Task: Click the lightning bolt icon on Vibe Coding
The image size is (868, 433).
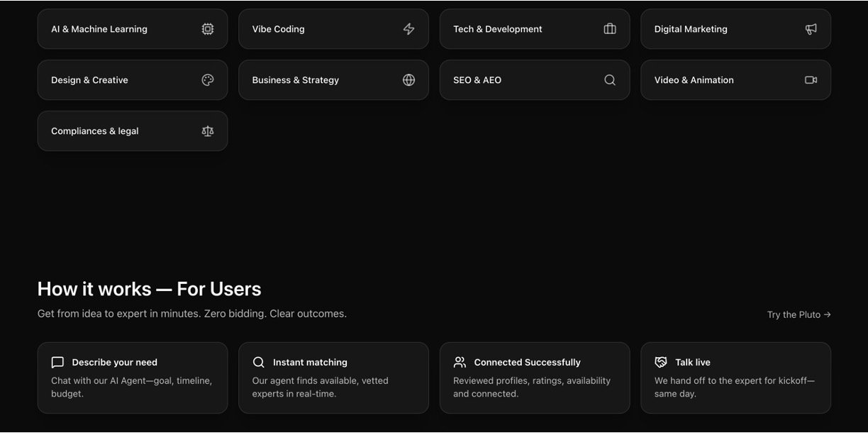Action: pos(408,29)
